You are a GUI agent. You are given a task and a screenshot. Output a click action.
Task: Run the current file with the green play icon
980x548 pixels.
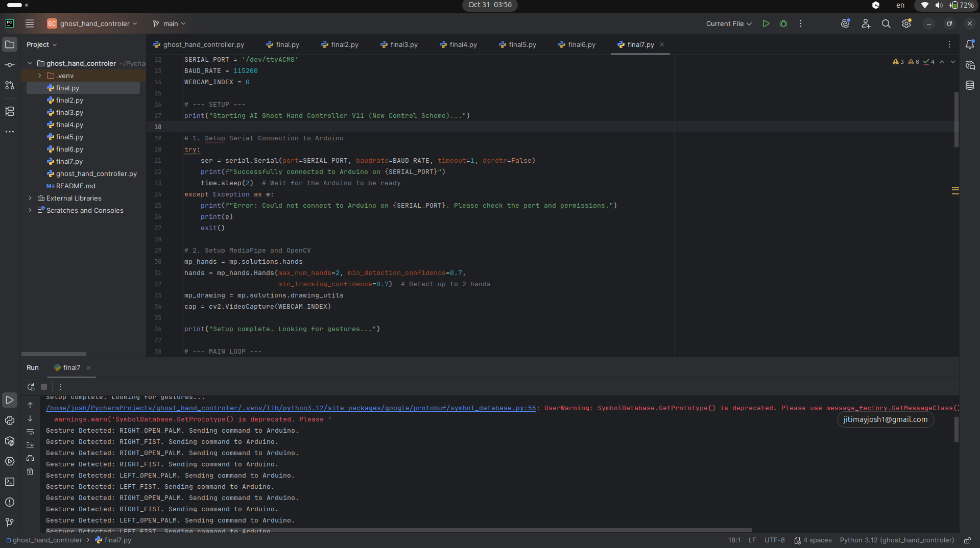(x=766, y=23)
